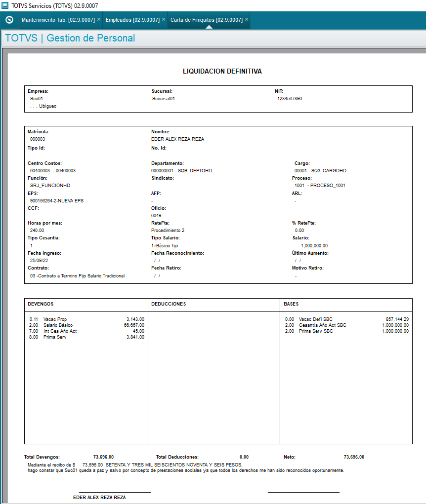426x504 pixels.
Task: Close the Carta de Finiquitos tab
Action: coord(247,20)
